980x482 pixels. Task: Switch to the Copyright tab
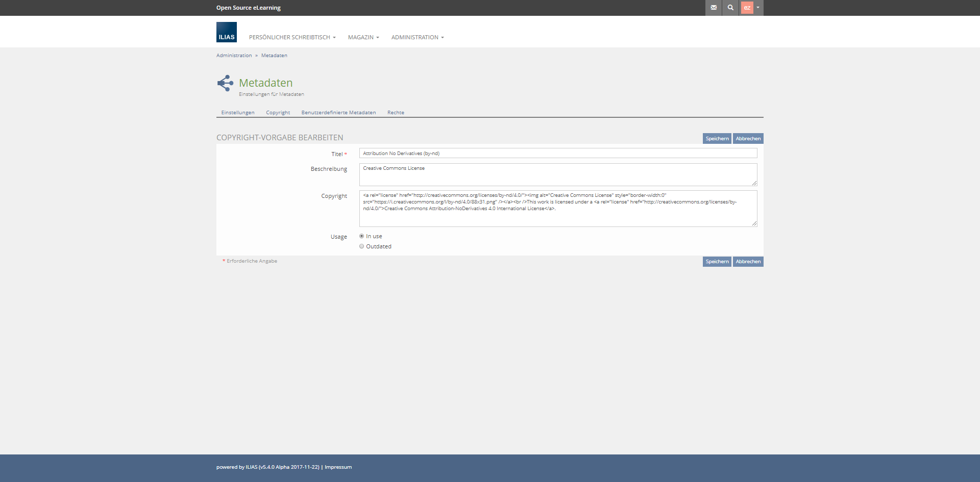[278, 113]
